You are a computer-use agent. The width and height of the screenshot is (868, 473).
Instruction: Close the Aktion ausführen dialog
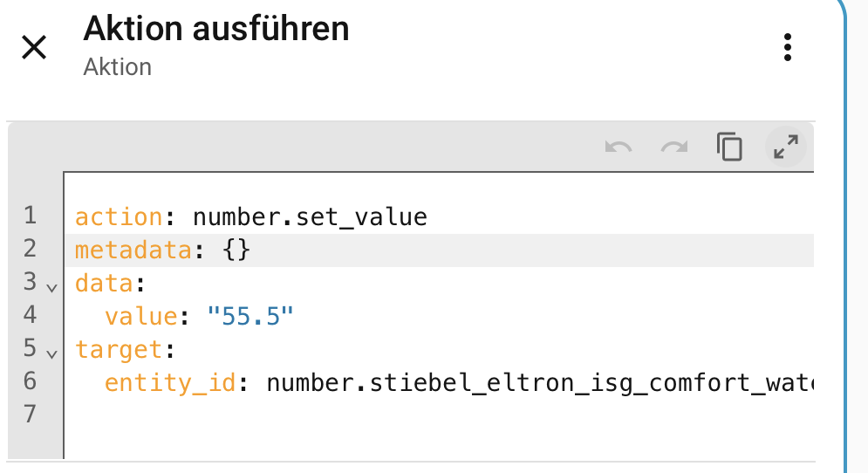(34, 47)
